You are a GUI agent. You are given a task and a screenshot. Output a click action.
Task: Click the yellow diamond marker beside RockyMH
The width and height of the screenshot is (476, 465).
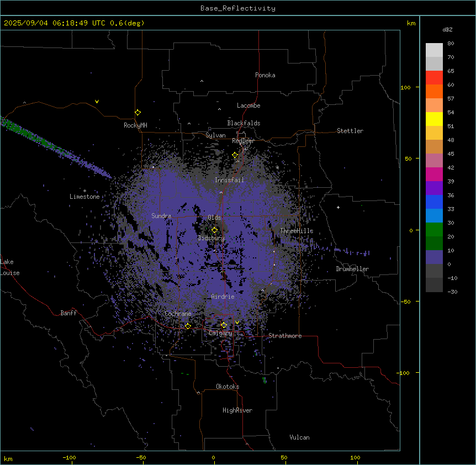click(138, 113)
